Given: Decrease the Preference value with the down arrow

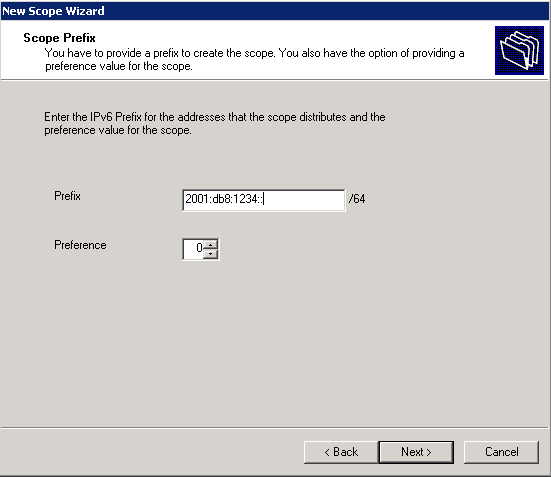Looking at the screenshot, I should tap(210, 254).
